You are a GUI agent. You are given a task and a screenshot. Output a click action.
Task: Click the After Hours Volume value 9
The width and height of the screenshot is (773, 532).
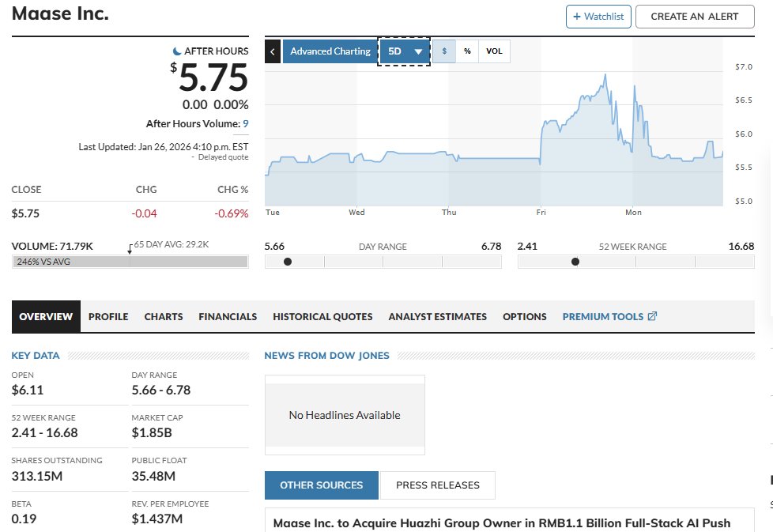coord(246,124)
